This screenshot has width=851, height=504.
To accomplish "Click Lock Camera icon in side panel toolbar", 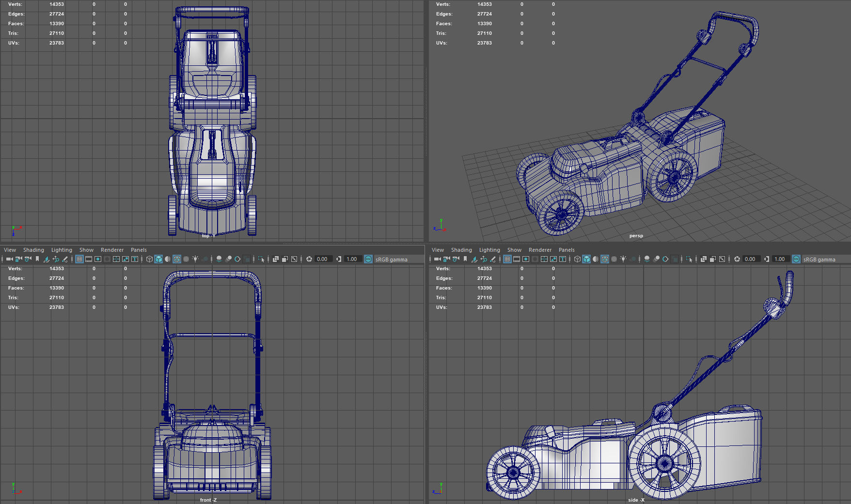I will (x=446, y=259).
